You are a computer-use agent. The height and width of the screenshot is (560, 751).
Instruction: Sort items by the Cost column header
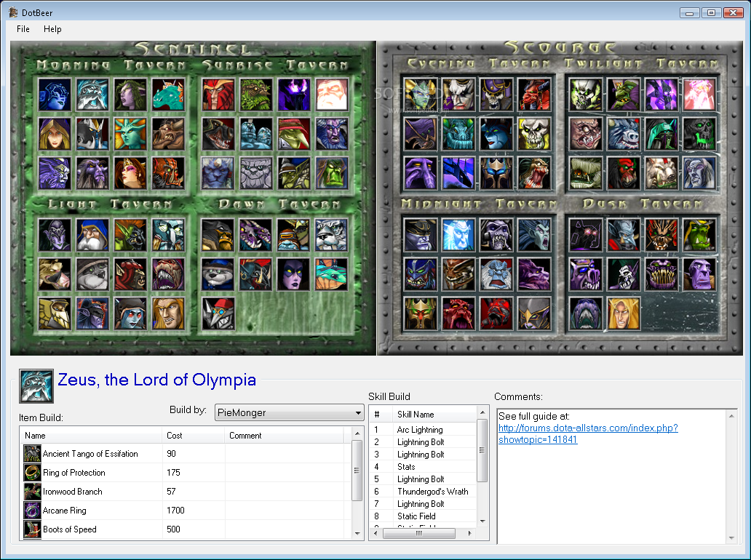coord(194,436)
